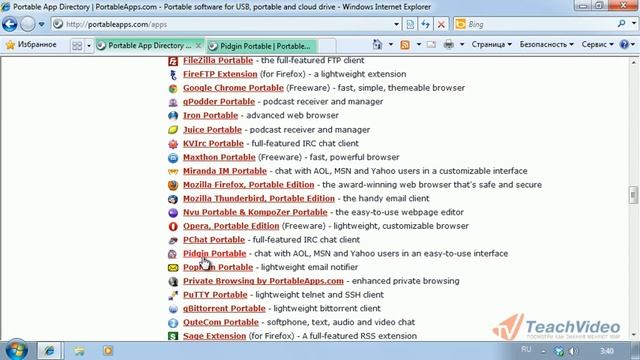Open Mozilla Thunderbird, Portable Edition link
This screenshot has height=360, width=640.
259,199
